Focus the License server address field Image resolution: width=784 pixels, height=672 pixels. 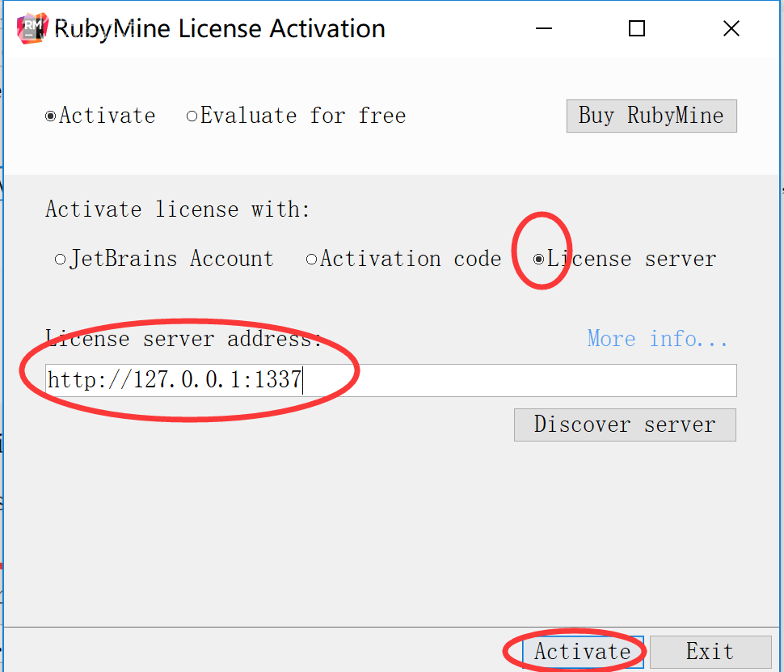390,380
